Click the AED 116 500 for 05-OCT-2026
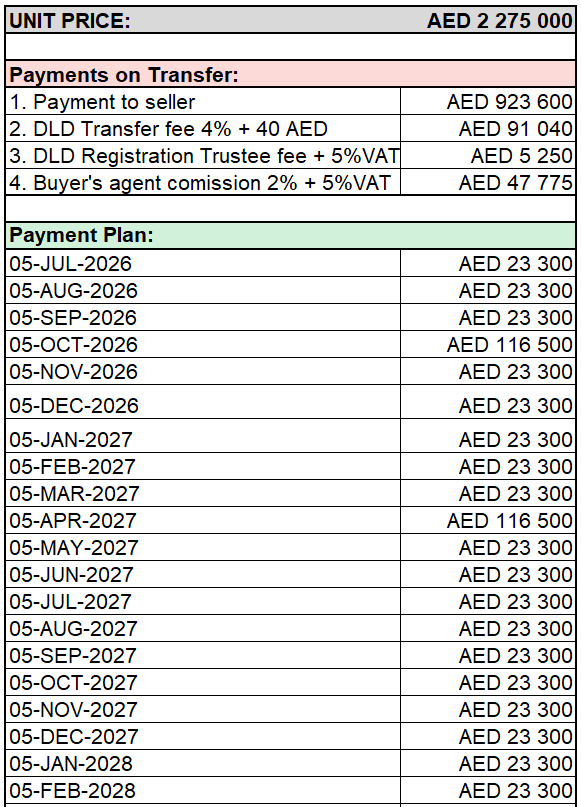 (488, 344)
